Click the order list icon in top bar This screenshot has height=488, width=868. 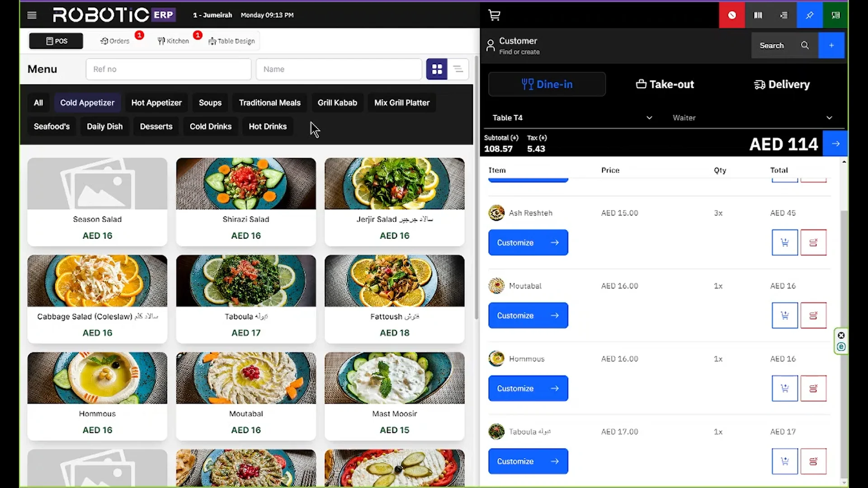(x=784, y=15)
